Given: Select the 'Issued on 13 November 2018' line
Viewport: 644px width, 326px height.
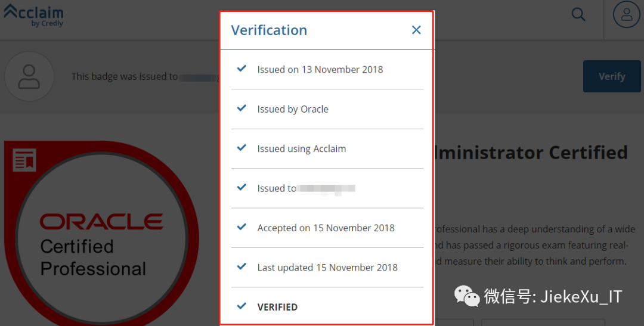Looking at the screenshot, I should coord(320,70).
